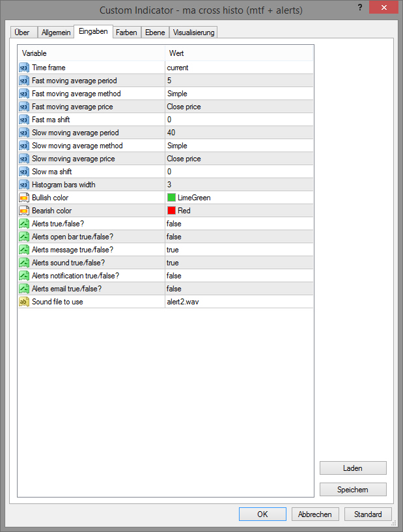Click the Fast moving average period icon
Image resolution: width=403 pixels, height=532 pixels.
pos(24,81)
